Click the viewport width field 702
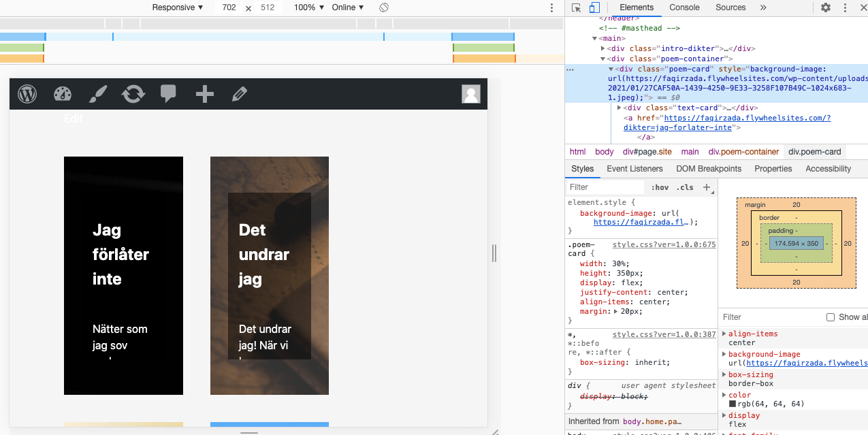The image size is (868, 435). tap(229, 7)
